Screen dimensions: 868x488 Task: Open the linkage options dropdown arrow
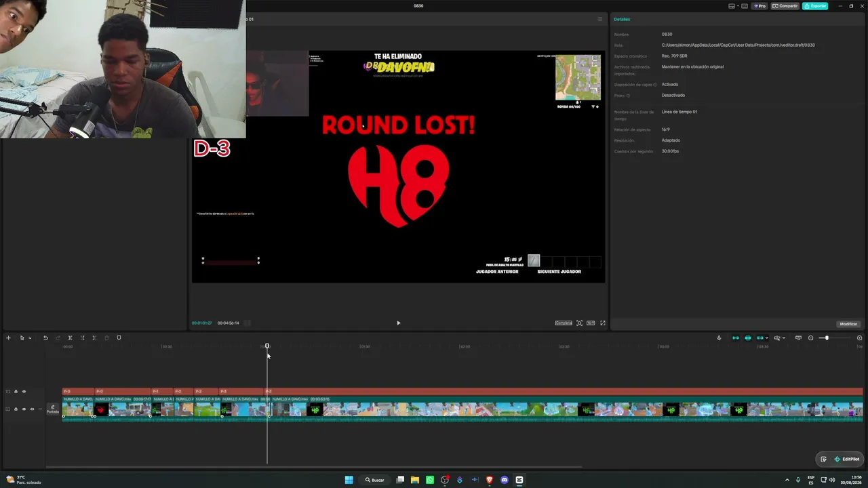[x=767, y=338]
